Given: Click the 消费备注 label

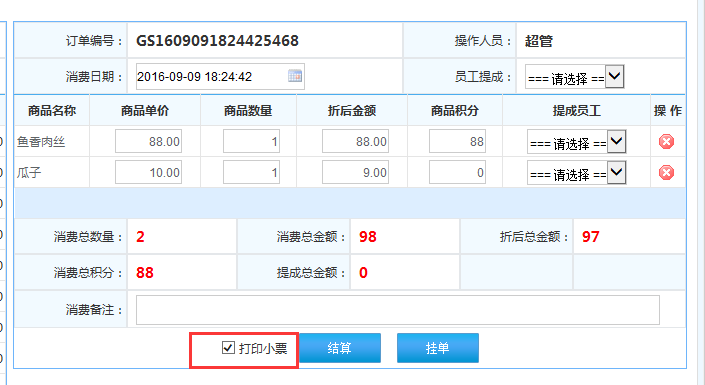Looking at the screenshot, I should (94, 310).
